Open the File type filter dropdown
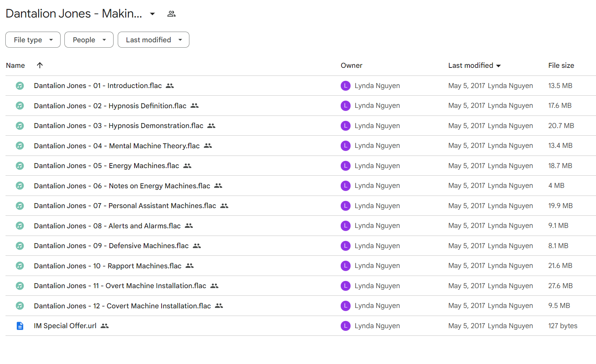596x364 pixels. (33, 40)
